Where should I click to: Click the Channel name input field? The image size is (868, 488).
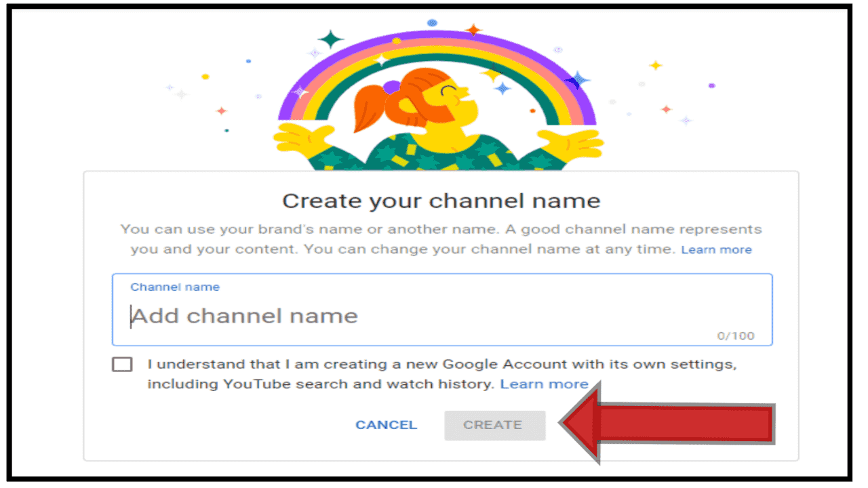tap(442, 310)
